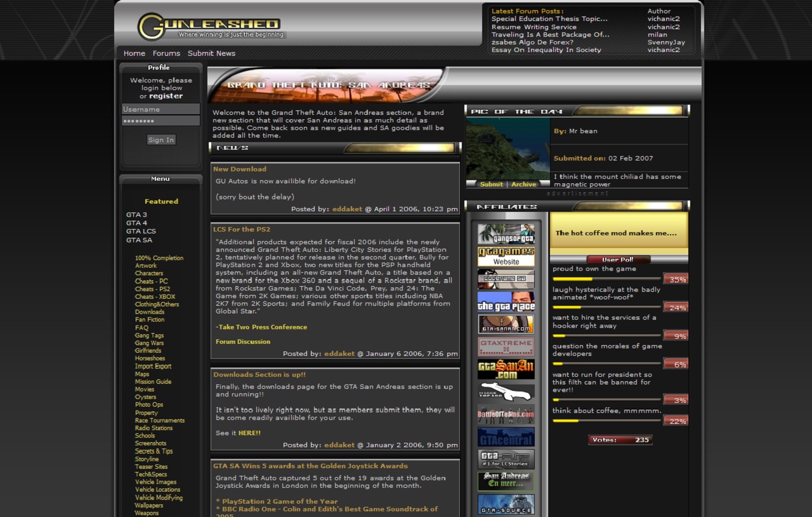This screenshot has height=517, width=812.
Task: Click poll bar for 'question the morales of game developers'
Action: (x=607, y=363)
